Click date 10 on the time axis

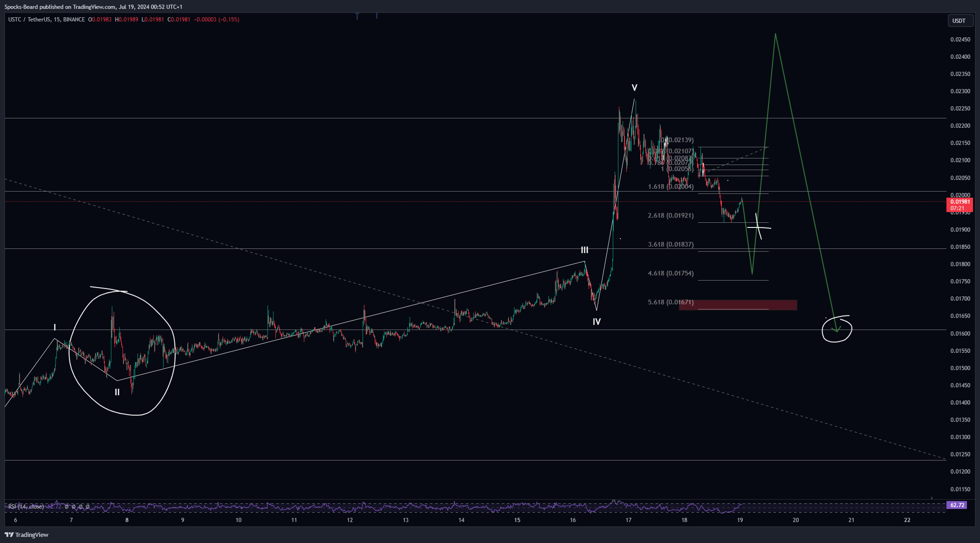(239, 520)
